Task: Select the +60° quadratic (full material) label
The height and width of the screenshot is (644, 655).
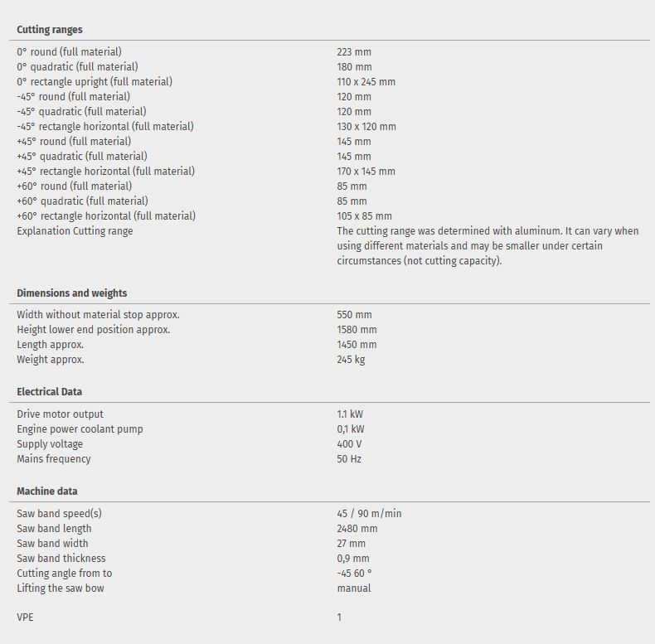Action: click(x=82, y=201)
